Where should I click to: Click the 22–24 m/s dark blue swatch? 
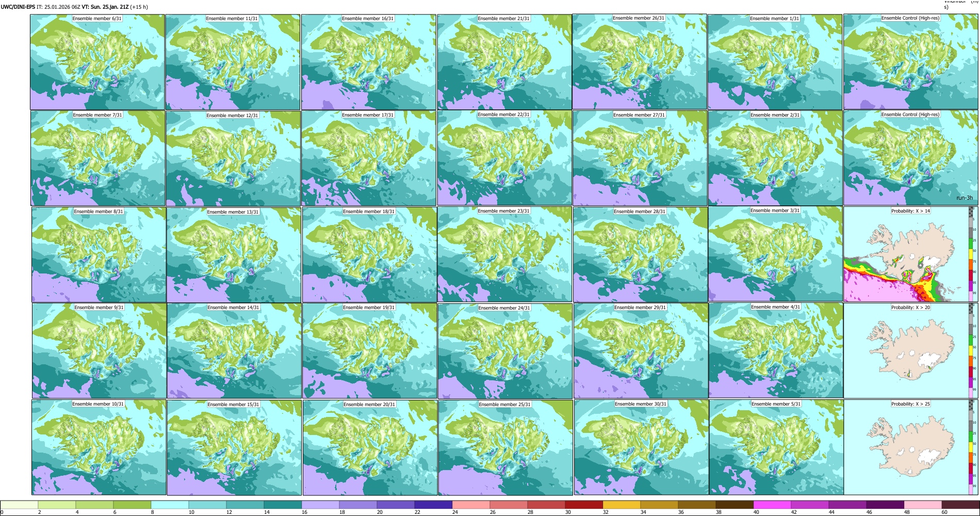(433, 505)
